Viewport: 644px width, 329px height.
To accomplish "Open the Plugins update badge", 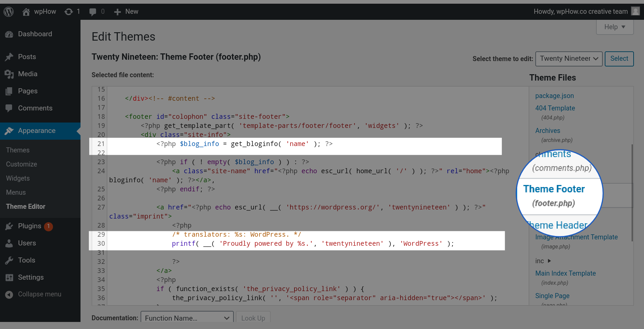I will tap(48, 226).
